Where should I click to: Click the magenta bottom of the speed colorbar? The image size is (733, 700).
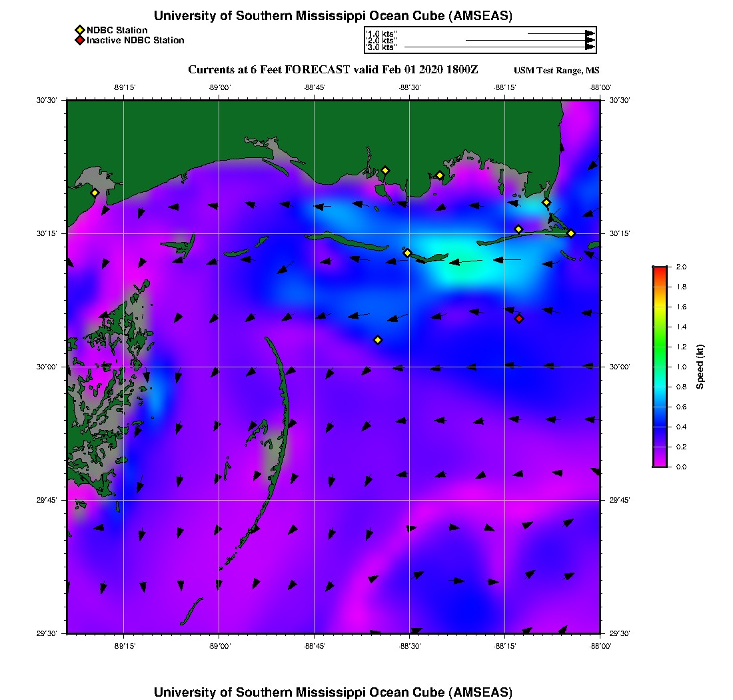[x=659, y=463]
